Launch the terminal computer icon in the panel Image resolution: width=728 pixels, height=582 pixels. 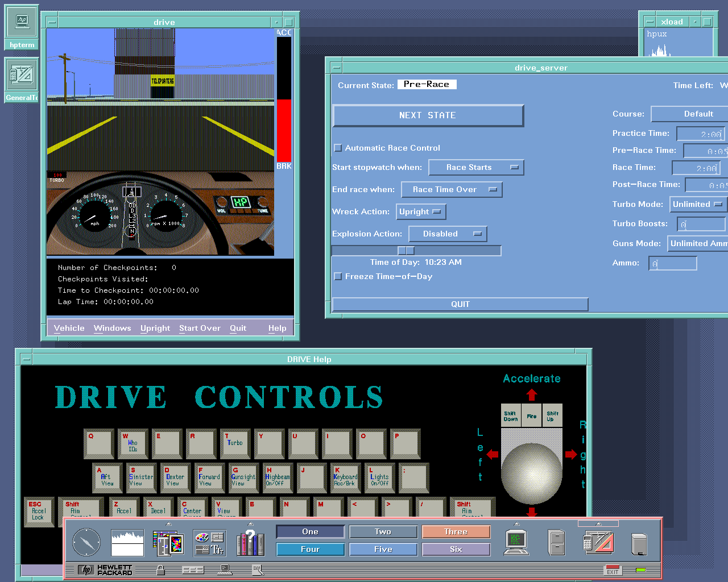pyautogui.click(x=516, y=542)
